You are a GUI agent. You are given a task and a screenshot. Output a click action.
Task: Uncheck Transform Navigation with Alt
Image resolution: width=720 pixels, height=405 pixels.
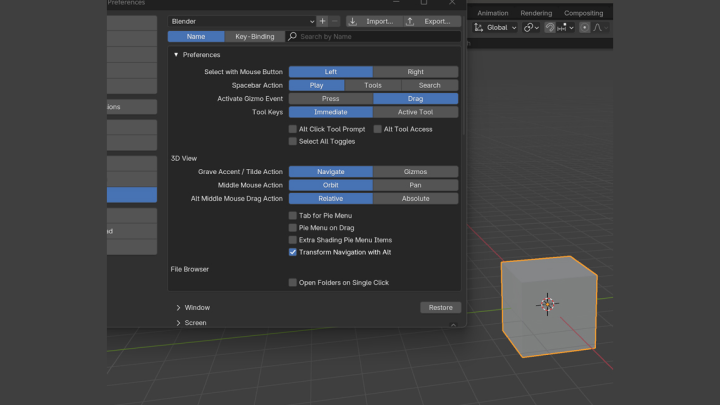click(293, 252)
